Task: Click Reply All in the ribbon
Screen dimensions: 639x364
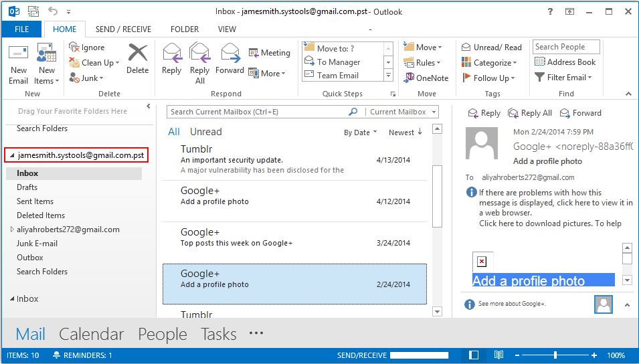Action: tap(199, 64)
